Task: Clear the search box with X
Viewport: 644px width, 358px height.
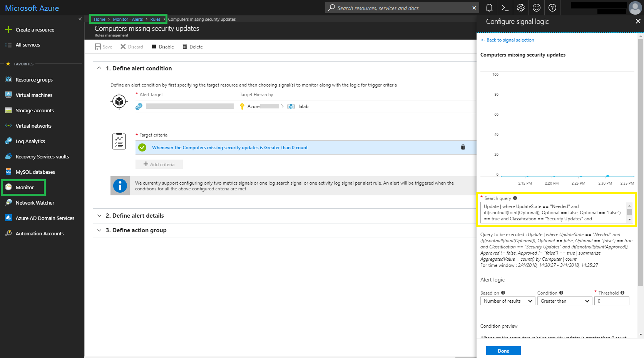Action: click(x=474, y=8)
